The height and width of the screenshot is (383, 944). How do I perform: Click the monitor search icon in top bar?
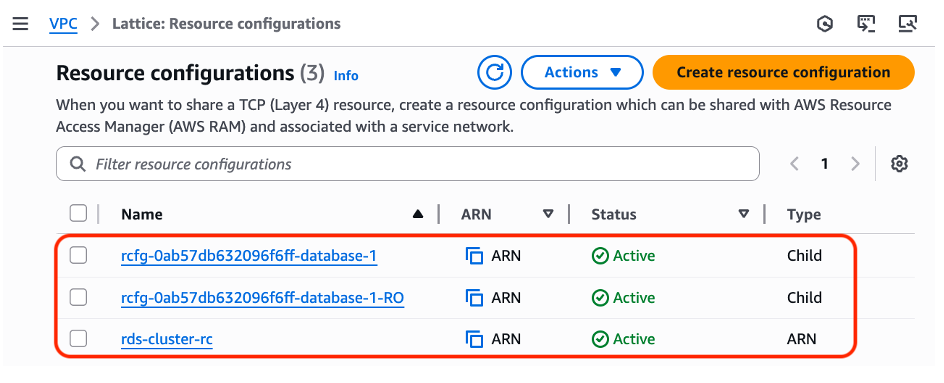(x=907, y=24)
